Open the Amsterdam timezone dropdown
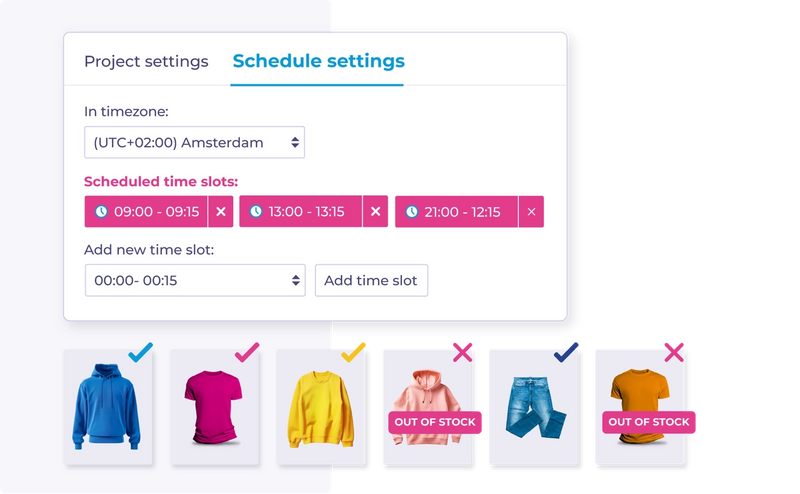 pyautogui.click(x=194, y=142)
